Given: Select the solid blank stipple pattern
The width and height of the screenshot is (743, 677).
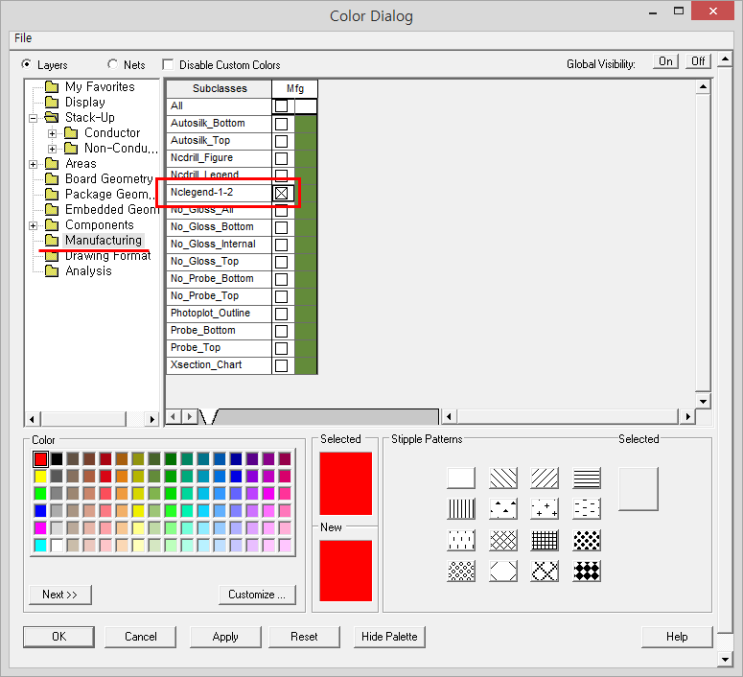Looking at the screenshot, I should [461, 478].
